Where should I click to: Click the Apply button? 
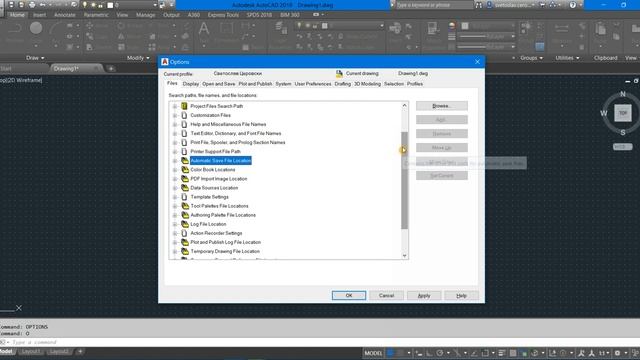(424, 295)
